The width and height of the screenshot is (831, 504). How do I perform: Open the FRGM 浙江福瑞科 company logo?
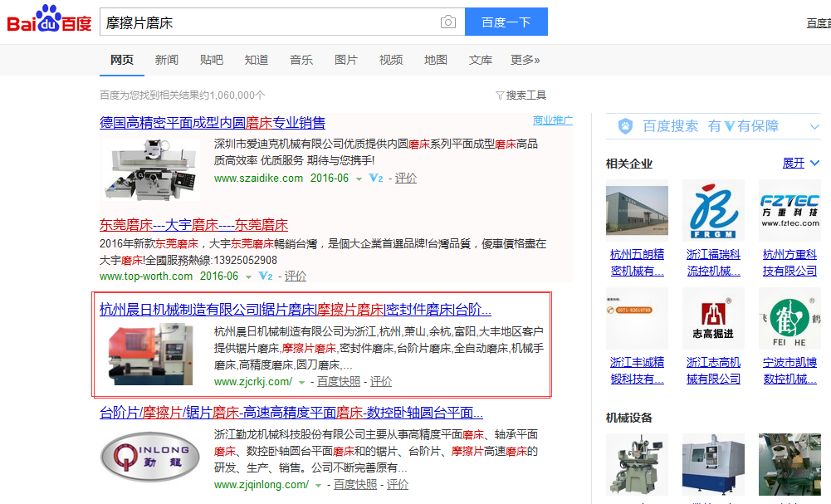tap(713, 211)
